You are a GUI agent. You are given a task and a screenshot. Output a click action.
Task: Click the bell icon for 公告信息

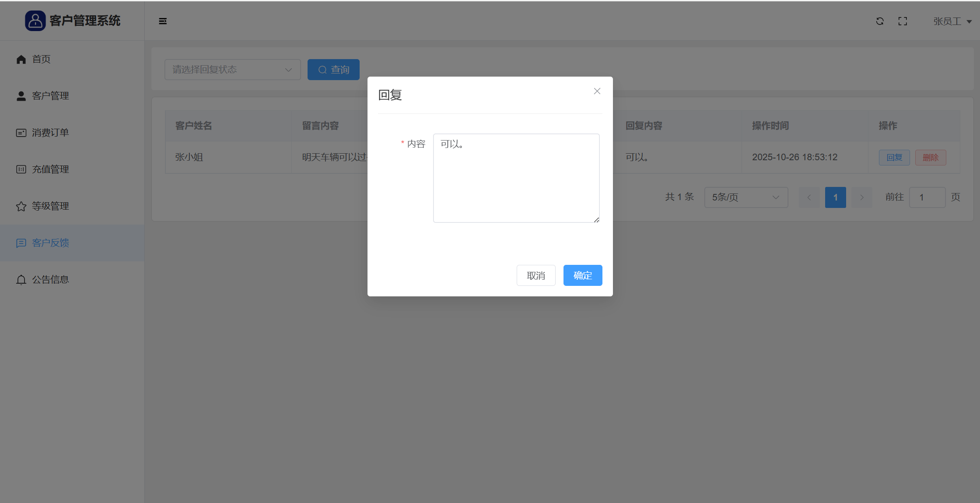coord(21,280)
